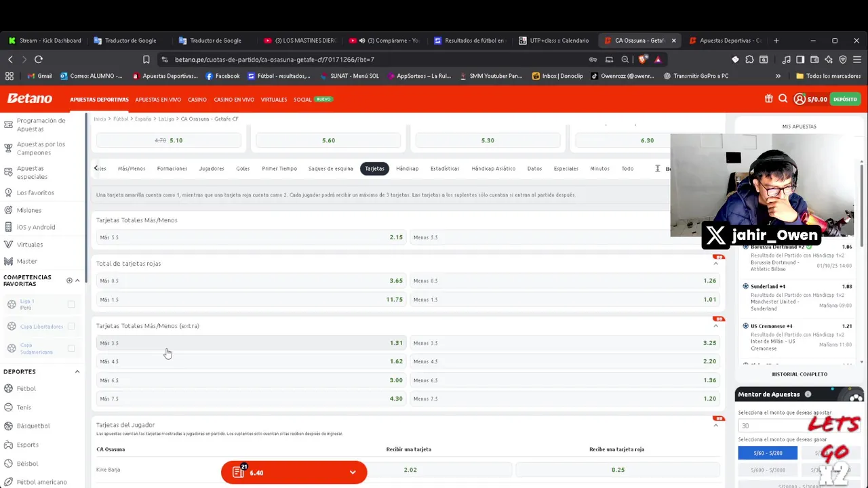Open Básquetbol in the sports sidebar
The width and height of the screenshot is (868, 488).
[33, 426]
